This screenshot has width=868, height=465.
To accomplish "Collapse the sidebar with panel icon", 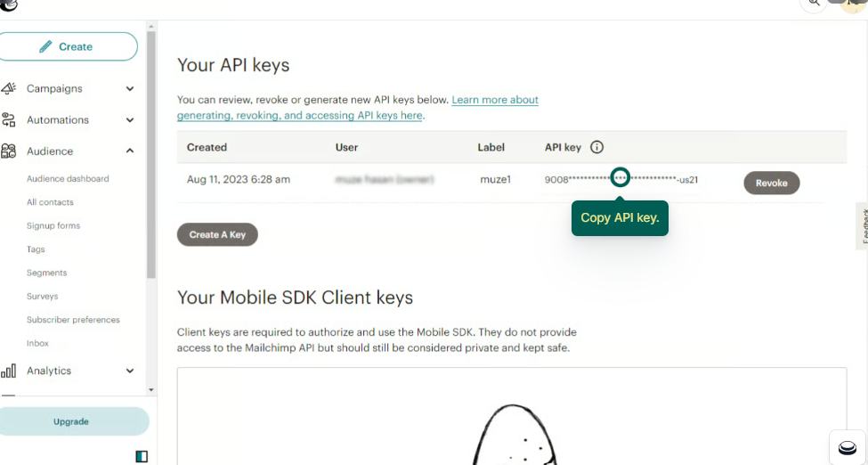I will point(142,456).
